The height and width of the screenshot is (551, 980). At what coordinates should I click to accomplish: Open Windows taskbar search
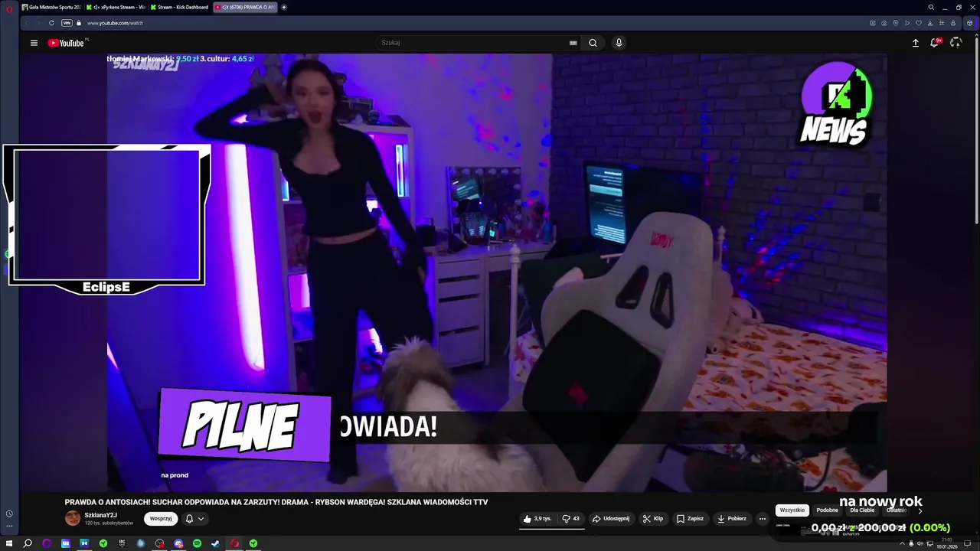click(x=28, y=543)
